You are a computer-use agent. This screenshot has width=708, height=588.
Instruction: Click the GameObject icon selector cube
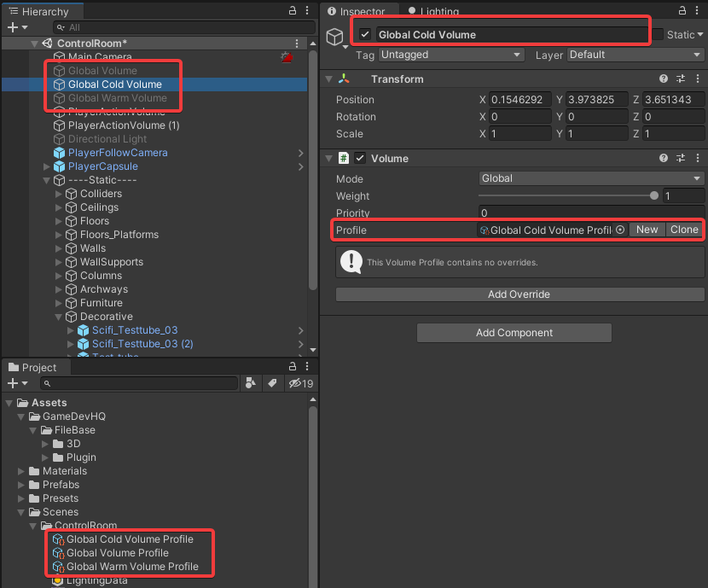point(334,37)
